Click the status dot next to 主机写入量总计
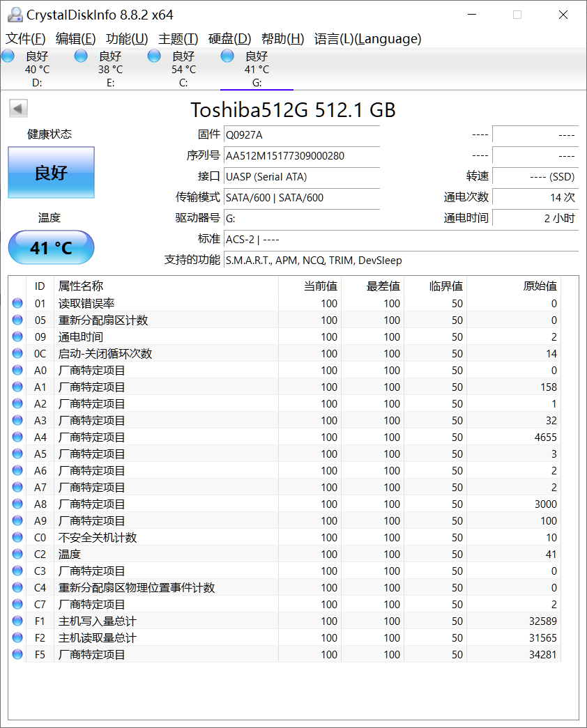Screen dimensions: 587x728 click(18, 621)
